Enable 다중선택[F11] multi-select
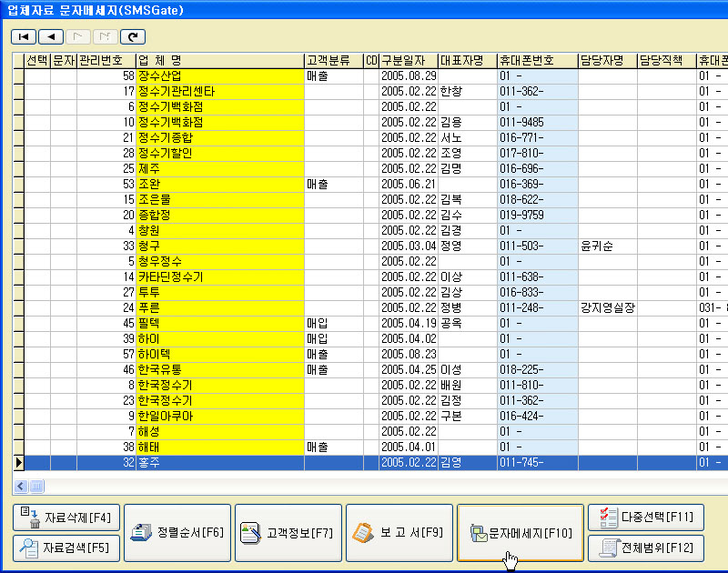Viewport: 728px width, 573px height. (646, 518)
